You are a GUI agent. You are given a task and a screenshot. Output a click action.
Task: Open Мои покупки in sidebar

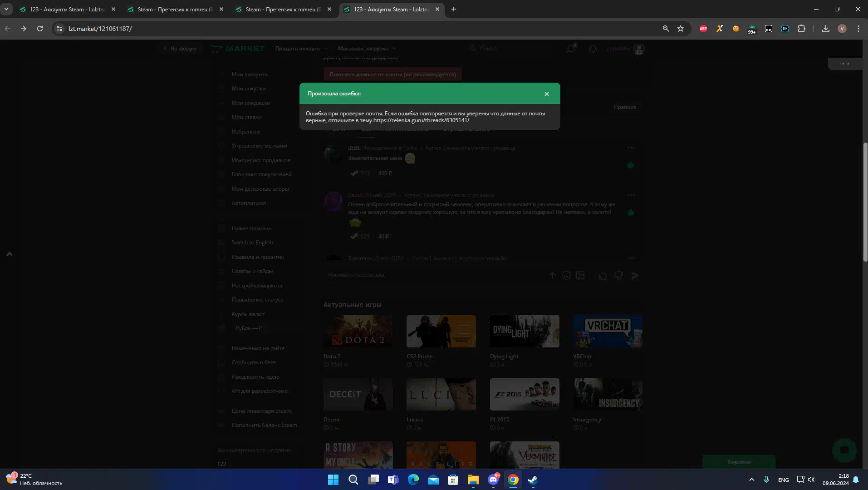click(x=249, y=89)
